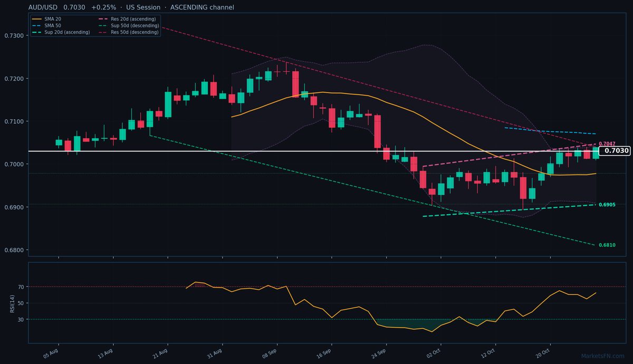The width and height of the screenshot is (633, 364).
Task: Click the 16 Sep date label
Action: click(324, 352)
